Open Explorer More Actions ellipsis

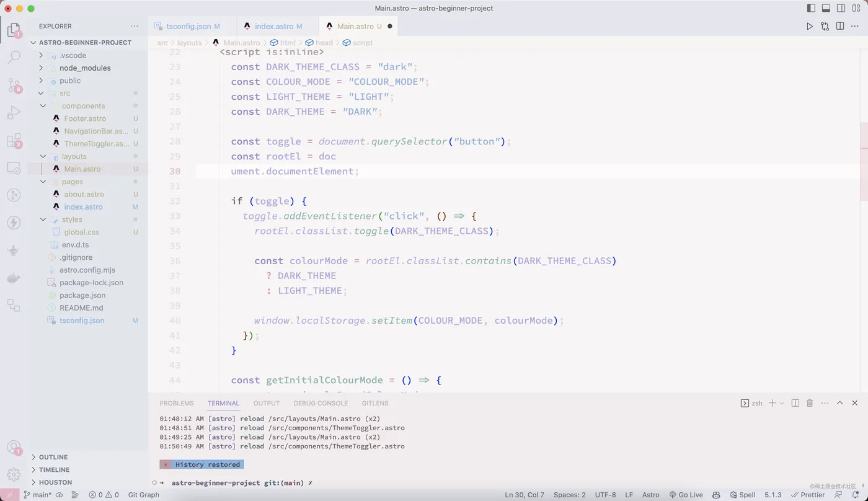click(x=135, y=26)
